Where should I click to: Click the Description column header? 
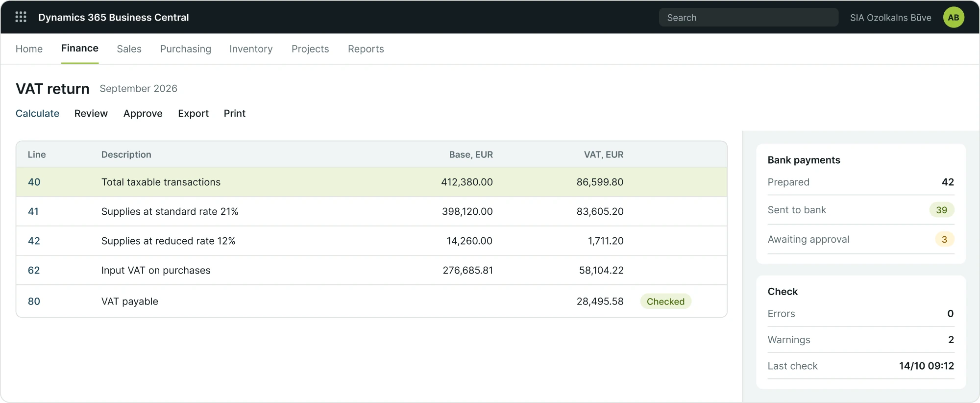pyautogui.click(x=126, y=154)
